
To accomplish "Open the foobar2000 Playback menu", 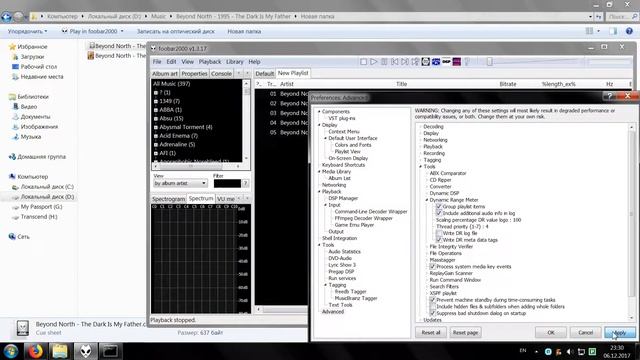I will pyautogui.click(x=210, y=62).
